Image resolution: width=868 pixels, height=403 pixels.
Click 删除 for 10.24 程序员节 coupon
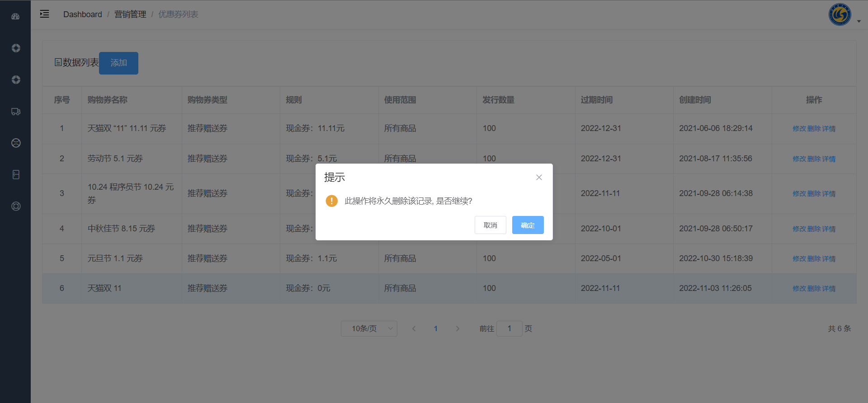(x=814, y=194)
